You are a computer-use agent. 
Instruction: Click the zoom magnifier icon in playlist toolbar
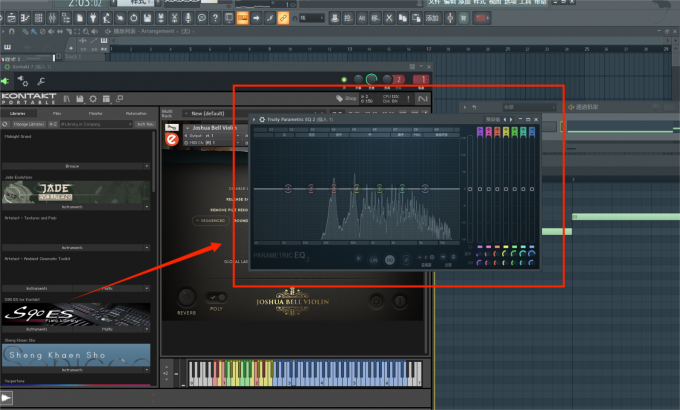point(86,31)
